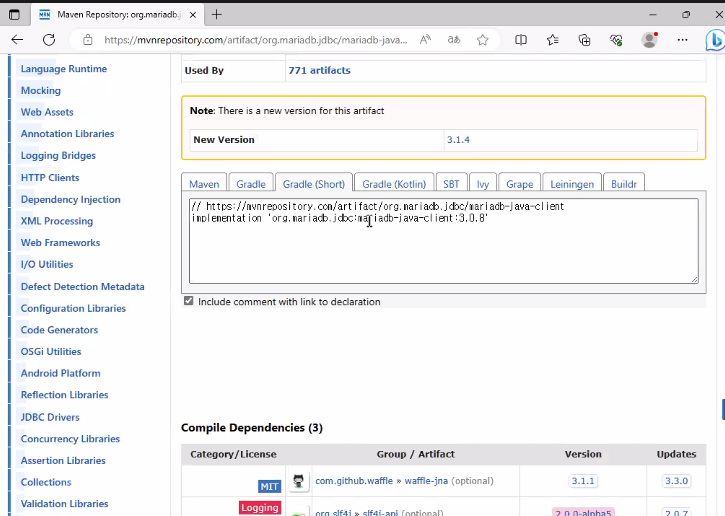Open Favorites list icon
725x516 pixels.
click(553, 40)
